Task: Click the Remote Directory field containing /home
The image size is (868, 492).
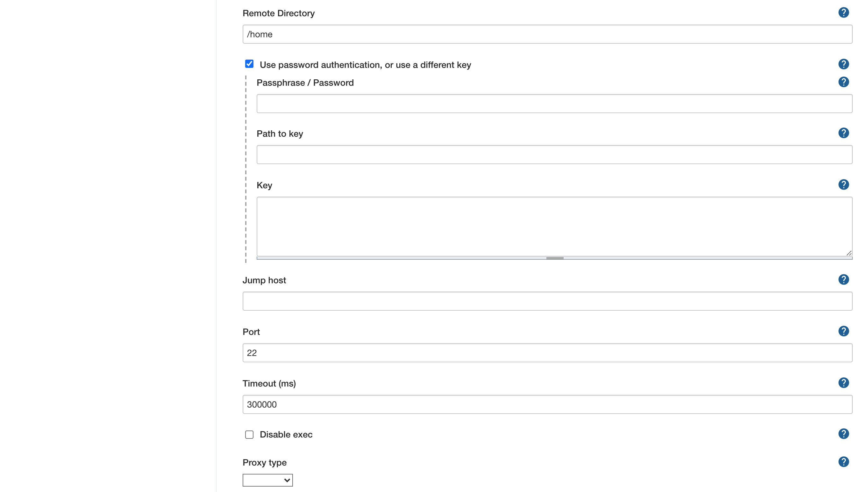Action: click(547, 34)
